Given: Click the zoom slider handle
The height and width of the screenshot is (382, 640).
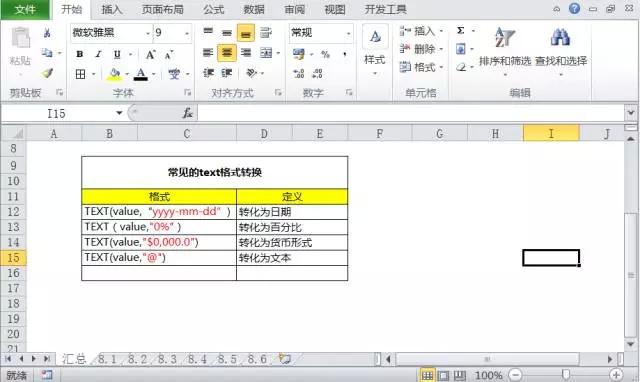Looking at the screenshot, I should tap(566, 374).
